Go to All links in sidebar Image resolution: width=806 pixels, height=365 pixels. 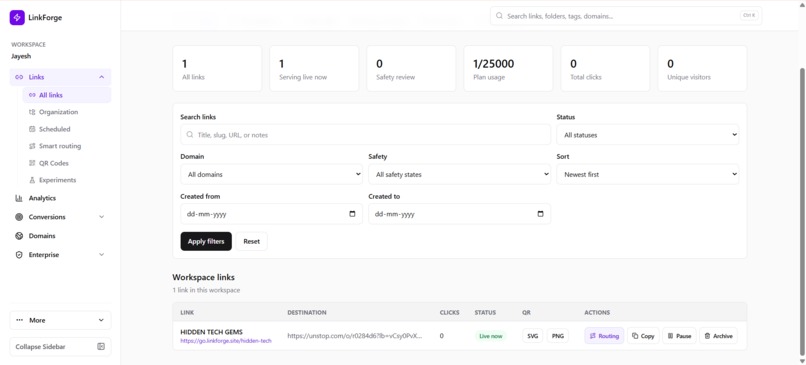tap(67, 95)
